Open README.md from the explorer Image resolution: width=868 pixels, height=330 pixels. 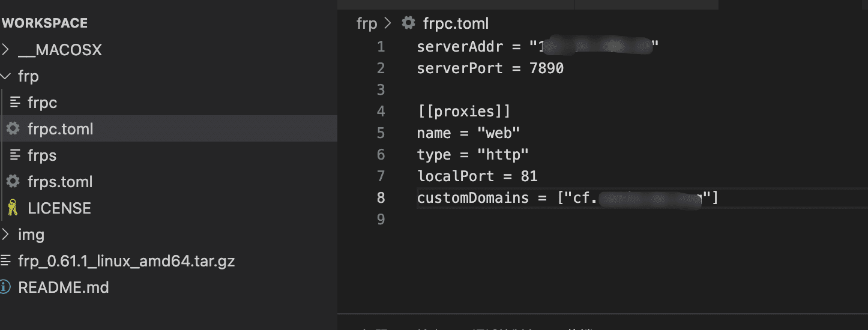(64, 287)
